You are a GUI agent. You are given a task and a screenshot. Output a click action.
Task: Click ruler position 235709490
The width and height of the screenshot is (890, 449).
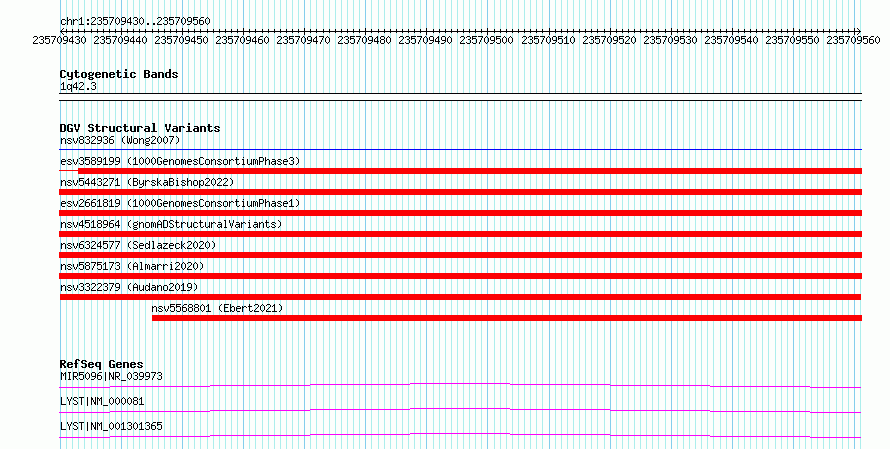[426, 40]
